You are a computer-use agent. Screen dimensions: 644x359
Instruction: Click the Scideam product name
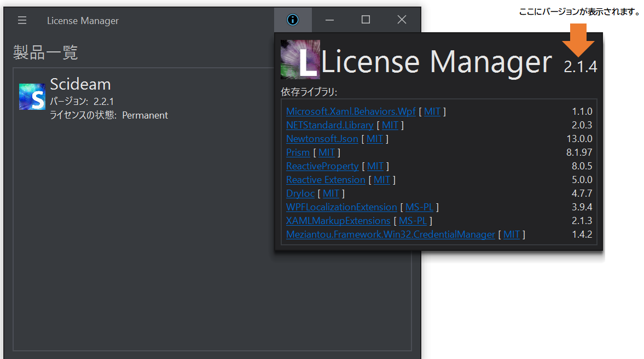tap(80, 85)
